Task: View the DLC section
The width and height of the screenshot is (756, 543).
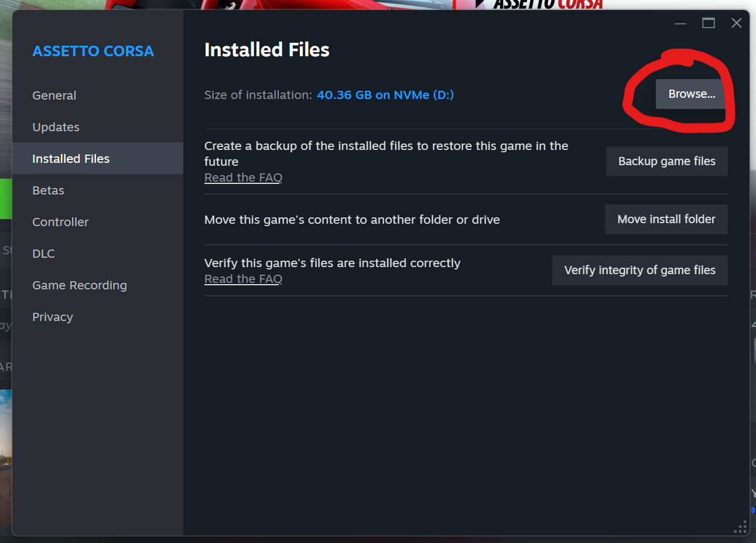Action: tap(43, 253)
